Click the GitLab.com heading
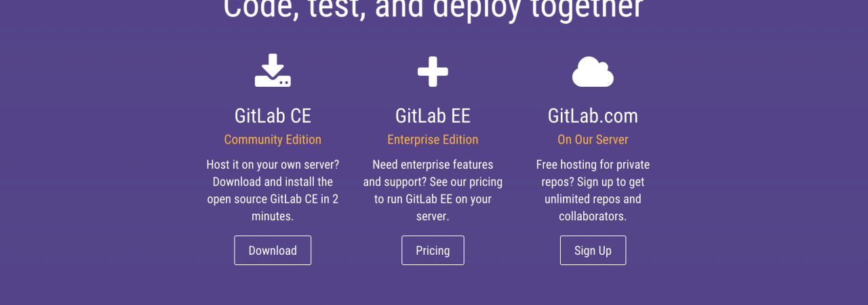This screenshot has height=305, width=868. point(593,116)
